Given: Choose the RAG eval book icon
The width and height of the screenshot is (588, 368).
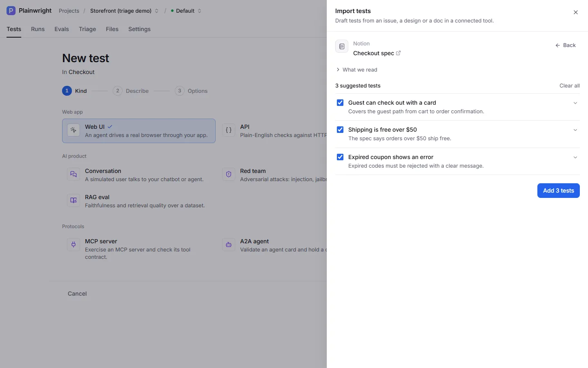Looking at the screenshot, I should [73, 200].
